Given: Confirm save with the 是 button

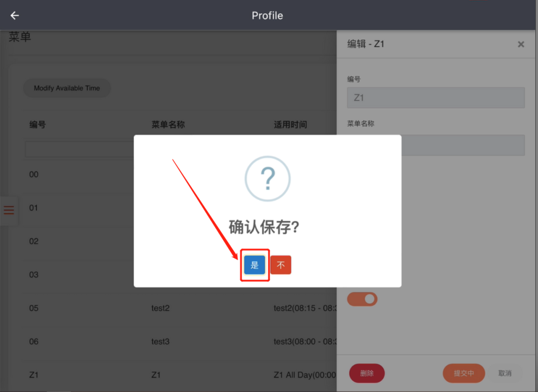Looking at the screenshot, I should click(255, 265).
